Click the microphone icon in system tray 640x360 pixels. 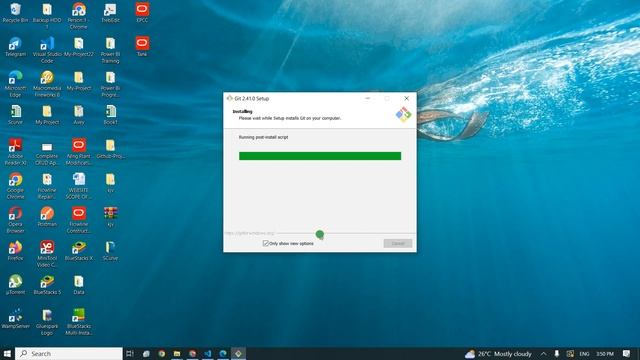pyautogui.click(x=556, y=354)
